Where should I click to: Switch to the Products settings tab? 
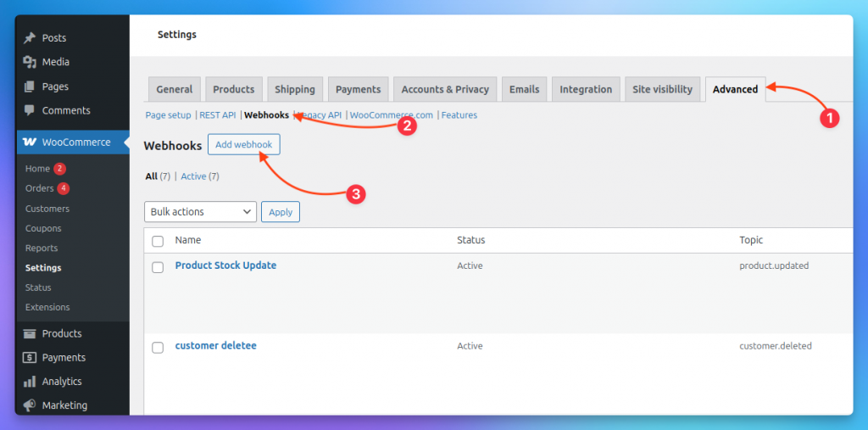pos(234,90)
